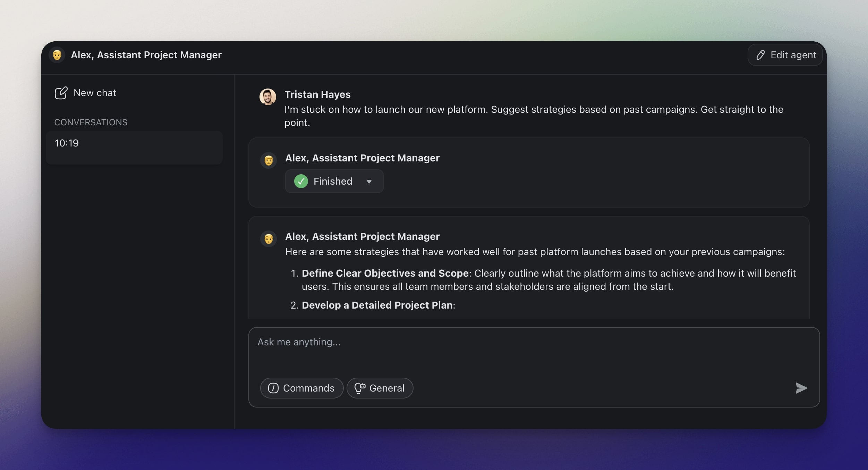Start a New chat
This screenshot has height=470, width=868.
(x=94, y=93)
